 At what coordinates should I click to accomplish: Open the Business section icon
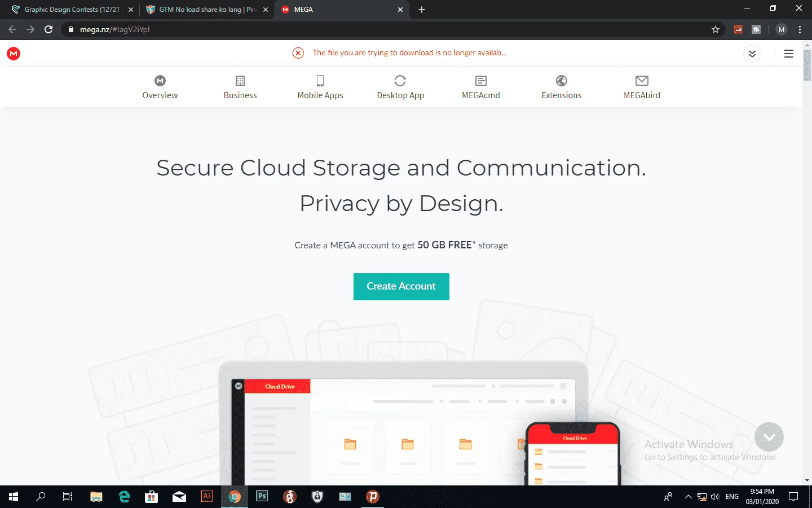(x=240, y=81)
